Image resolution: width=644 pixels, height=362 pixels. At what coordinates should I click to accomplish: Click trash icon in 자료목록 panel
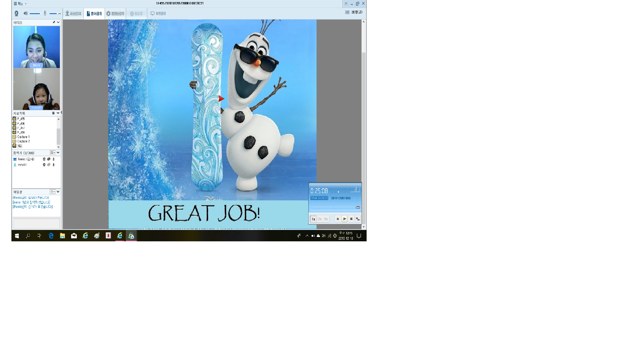tap(53, 113)
